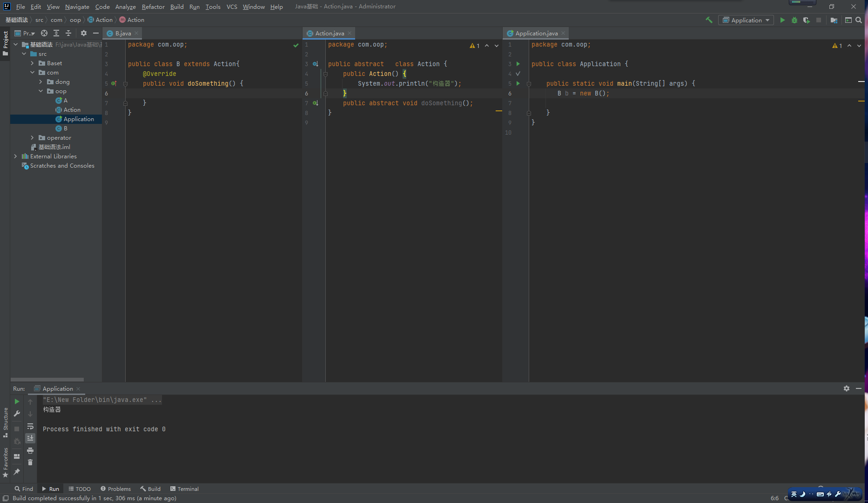Open the Problems tool window button
This screenshot has height=503, width=868.
click(116, 489)
